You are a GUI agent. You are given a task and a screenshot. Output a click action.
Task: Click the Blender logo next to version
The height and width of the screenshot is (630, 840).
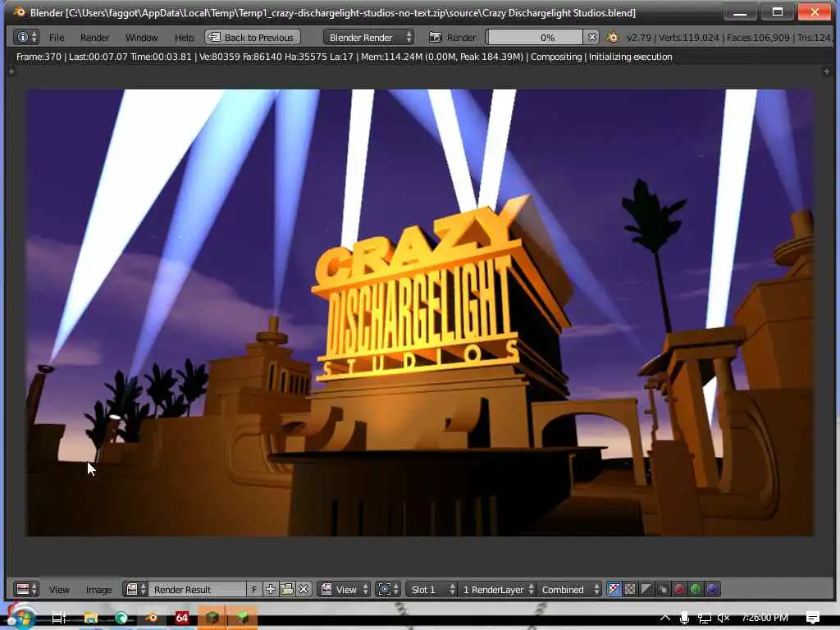612,37
